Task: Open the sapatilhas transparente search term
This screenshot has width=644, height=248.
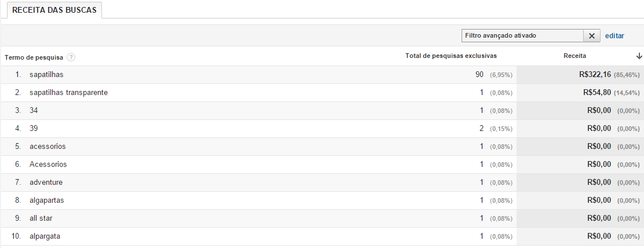Action: point(68,93)
